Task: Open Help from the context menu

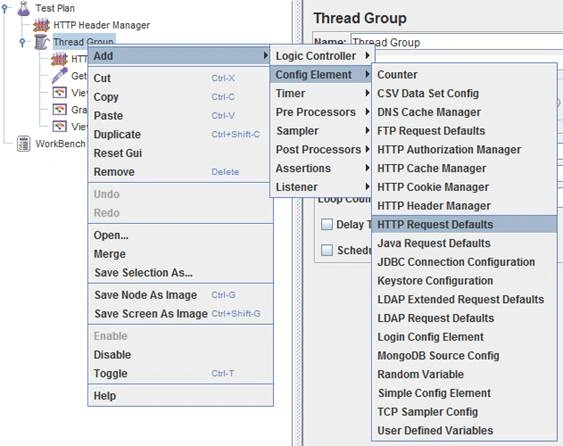Action: [180, 396]
